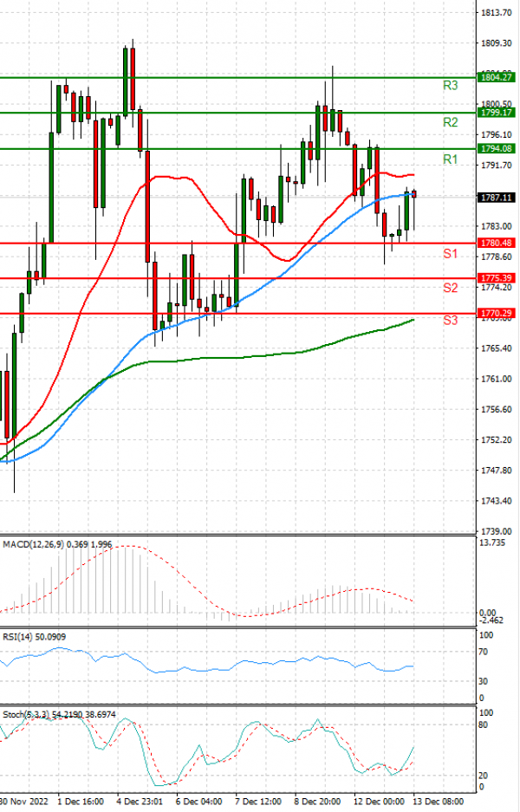
Task: Click the 4 Dec 23:01 time label
Action: (140, 802)
